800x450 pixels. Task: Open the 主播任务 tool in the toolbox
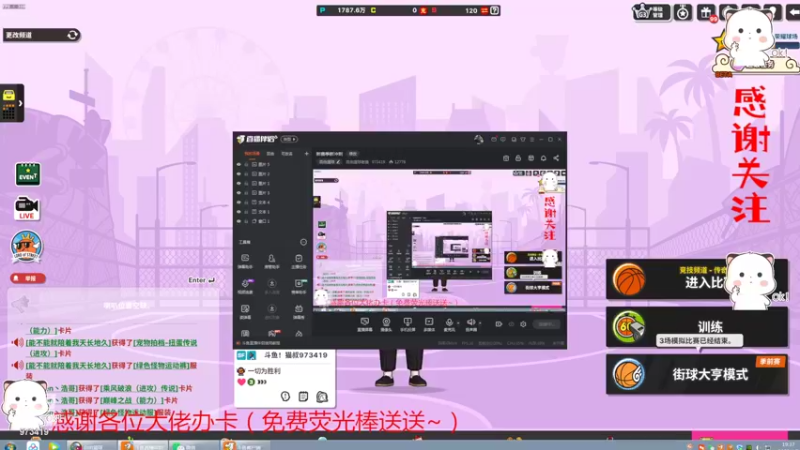[x=298, y=261]
